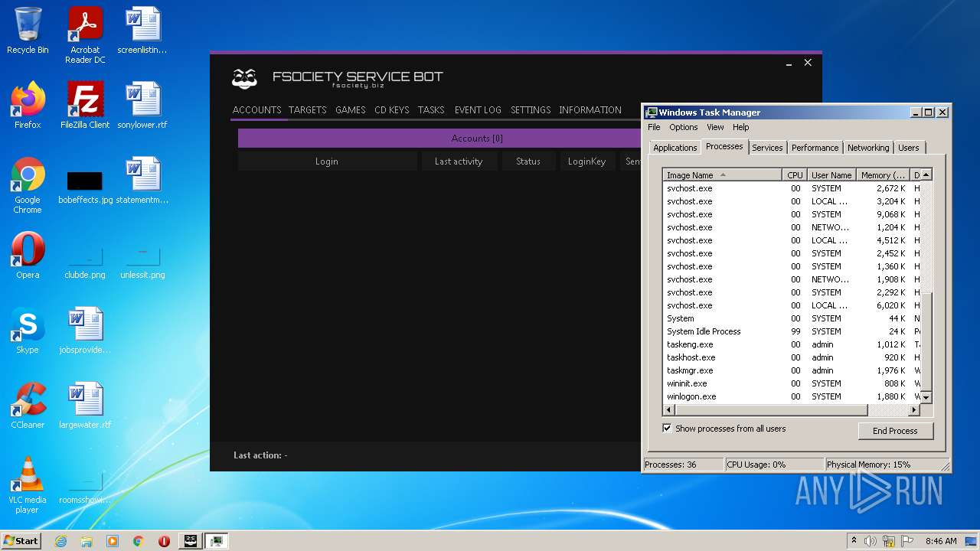
Task: Open SETTINGS tab in Fsociety bot
Action: click(531, 110)
